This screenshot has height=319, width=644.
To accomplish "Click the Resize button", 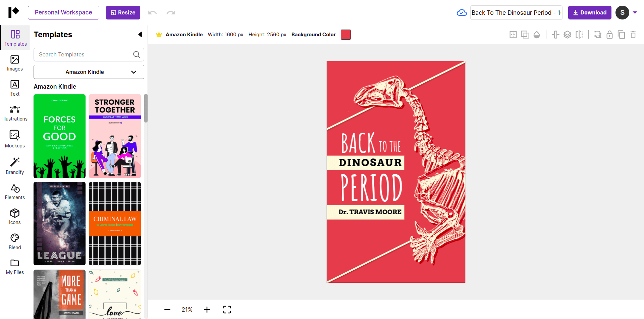I will click(x=123, y=12).
